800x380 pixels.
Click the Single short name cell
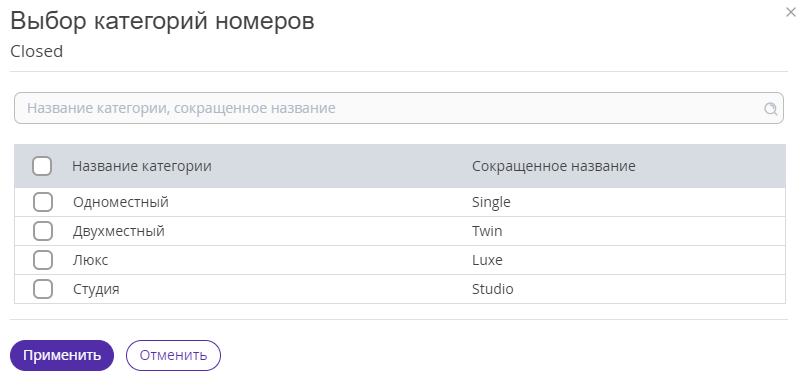(491, 202)
